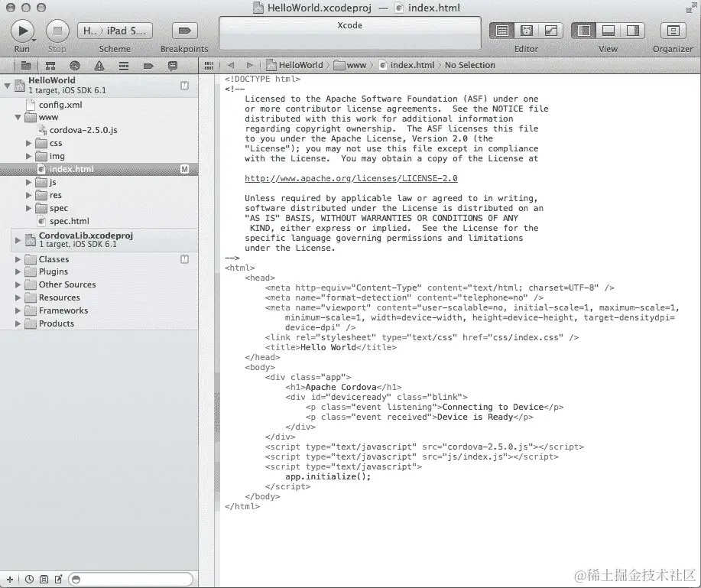Toggle the Debug area view button
This screenshot has height=588, width=701.
[x=608, y=31]
